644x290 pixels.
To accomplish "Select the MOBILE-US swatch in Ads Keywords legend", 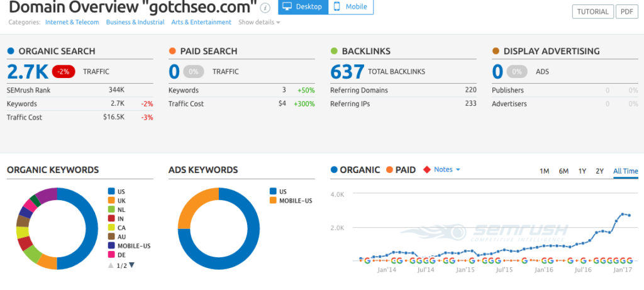I will (273, 201).
